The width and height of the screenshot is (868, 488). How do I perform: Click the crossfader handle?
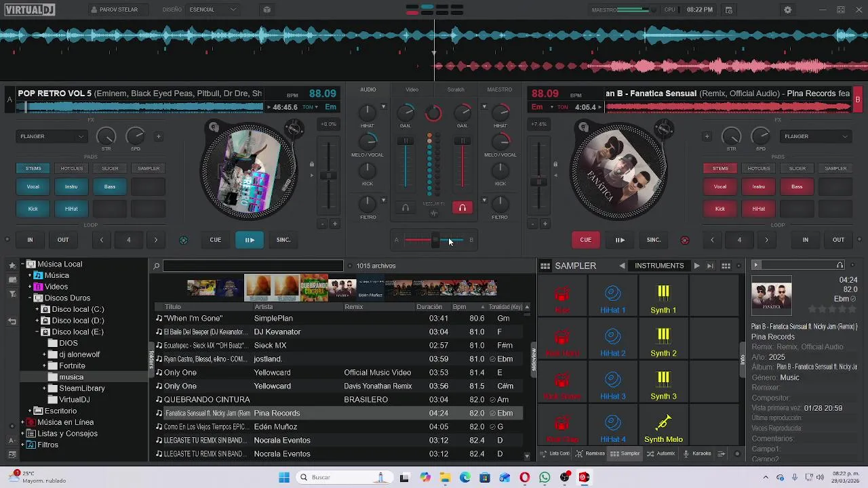coord(435,240)
